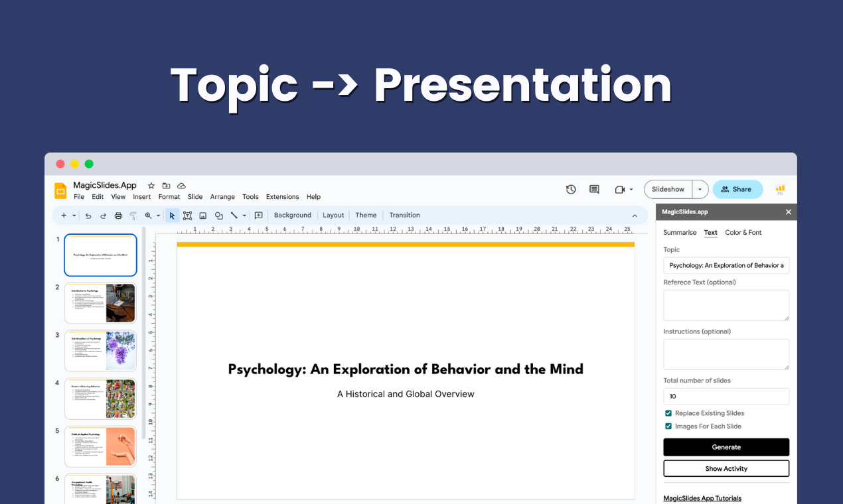The height and width of the screenshot is (504, 843).
Task: Click the Theme toolbar button
Action: pos(366,216)
